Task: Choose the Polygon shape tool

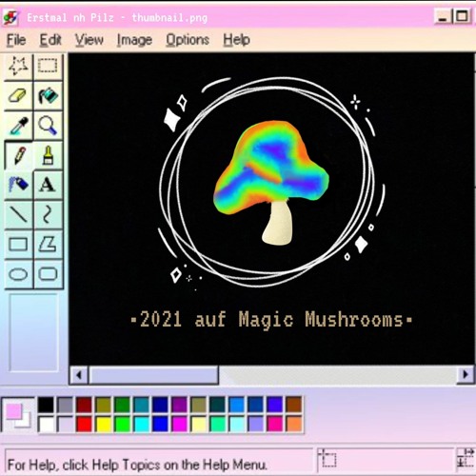Action: [x=48, y=245]
